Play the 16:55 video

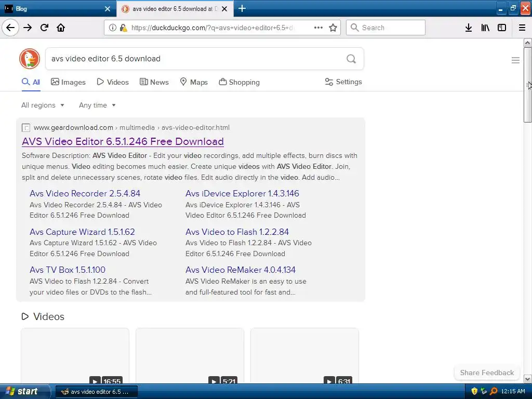coord(95,381)
